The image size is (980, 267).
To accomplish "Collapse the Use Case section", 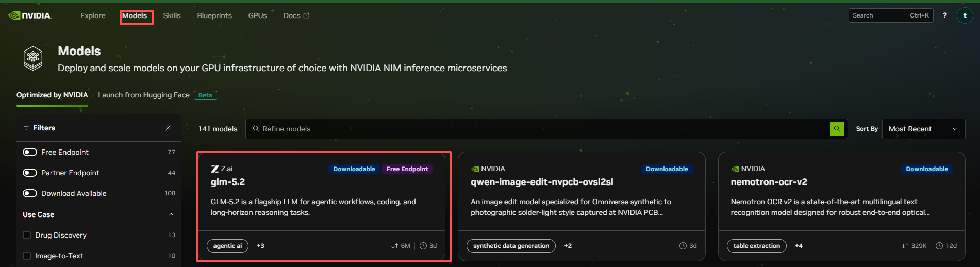I will coord(171,214).
